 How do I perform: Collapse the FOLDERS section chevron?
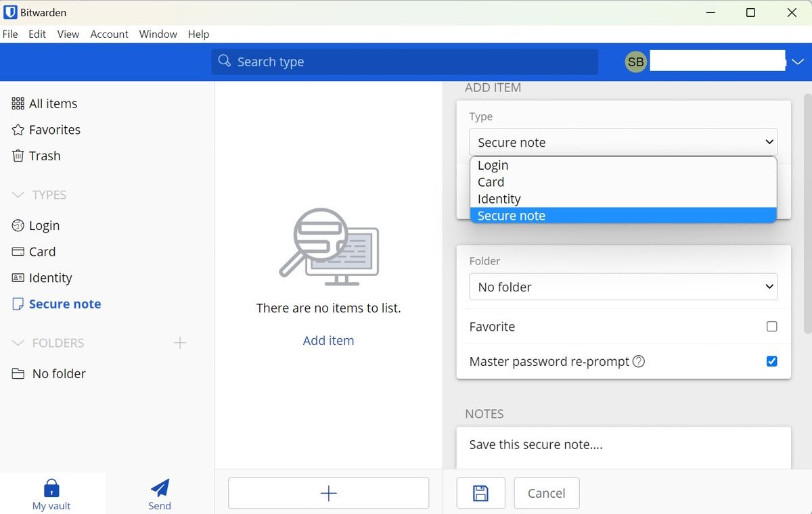pos(18,343)
